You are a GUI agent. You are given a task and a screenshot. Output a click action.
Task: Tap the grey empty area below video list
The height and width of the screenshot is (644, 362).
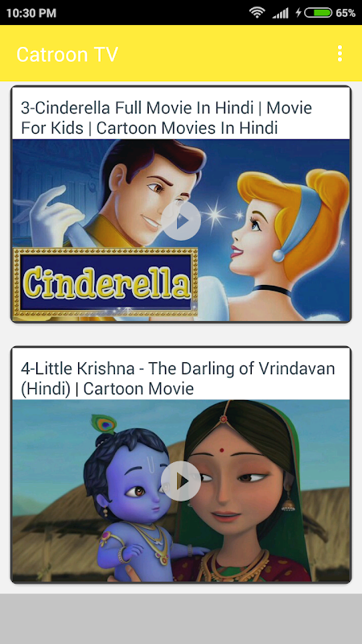tap(181, 618)
